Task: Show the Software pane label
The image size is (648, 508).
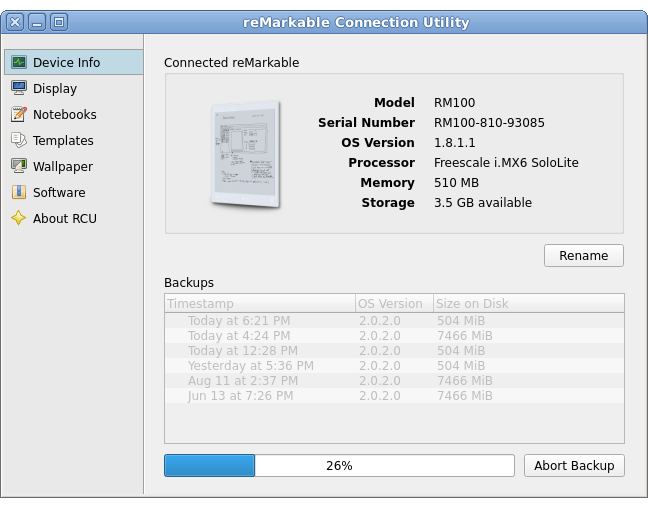Action: (x=59, y=193)
